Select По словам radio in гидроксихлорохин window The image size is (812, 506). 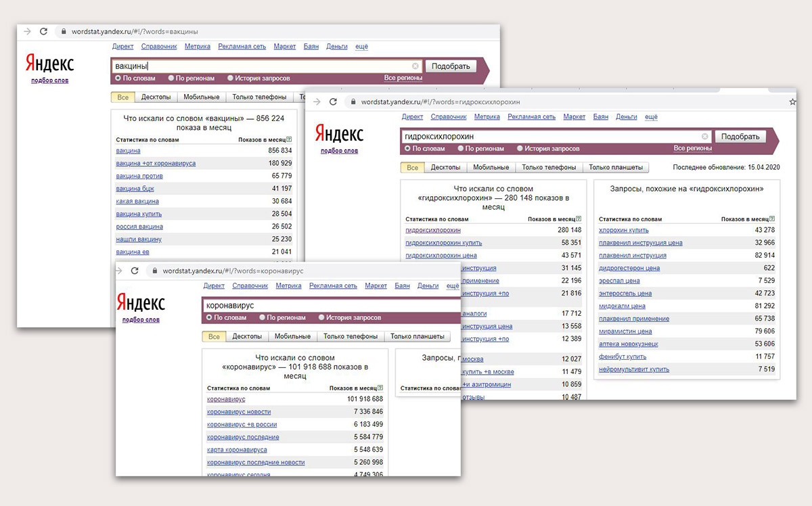pyautogui.click(x=408, y=148)
